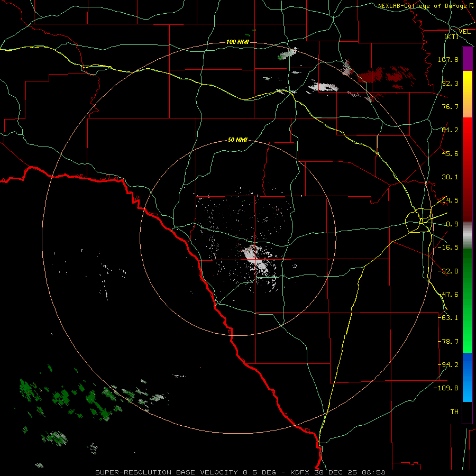This screenshot has width=476, height=476.
Task: Click the KDFX station identifier in caption
Action: (300, 472)
